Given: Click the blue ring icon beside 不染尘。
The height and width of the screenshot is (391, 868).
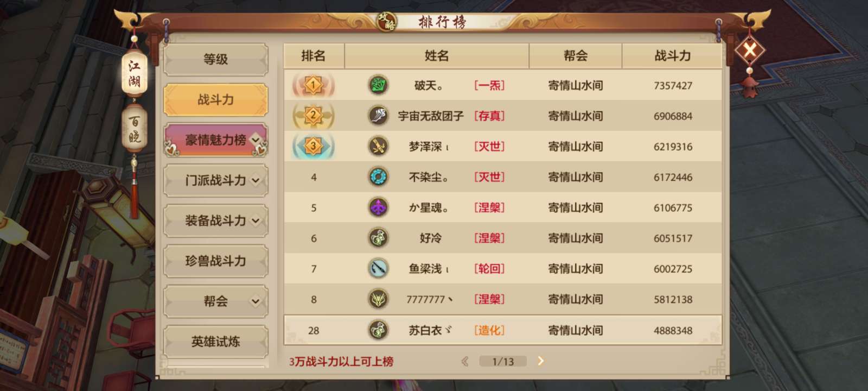Looking at the screenshot, I should 378,177.
